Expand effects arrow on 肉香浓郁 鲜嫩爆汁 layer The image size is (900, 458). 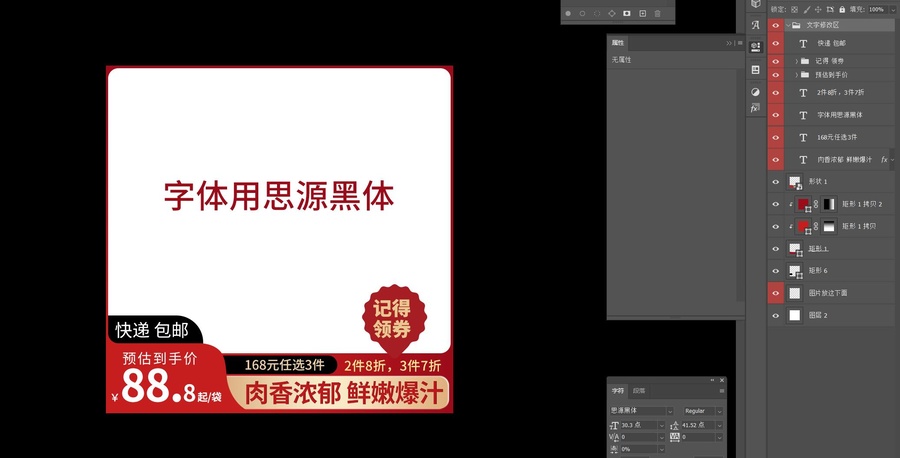point(893,160)
